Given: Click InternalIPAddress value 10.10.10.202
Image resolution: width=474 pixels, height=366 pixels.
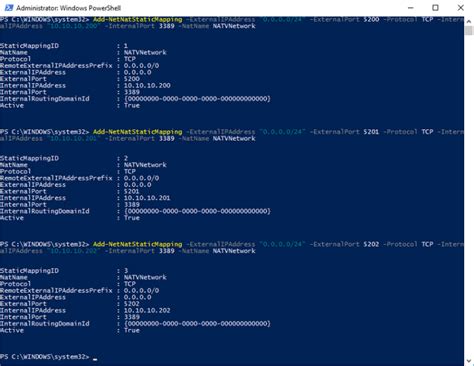Looking at the screenshot, I should [147, 310].
